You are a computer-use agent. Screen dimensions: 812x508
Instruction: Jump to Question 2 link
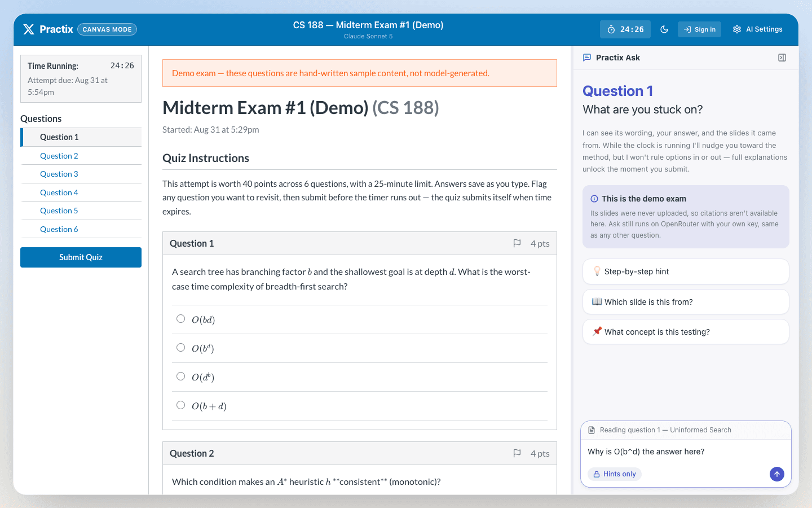pyautogui.click(x=59, y=156)
